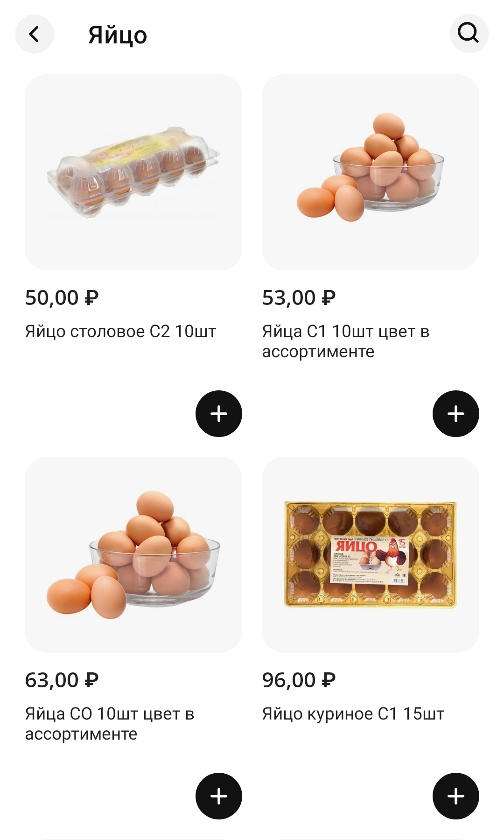Add Яйцо столовое С2 10шт to cart
504x840 pixels.
pos(218,414)
